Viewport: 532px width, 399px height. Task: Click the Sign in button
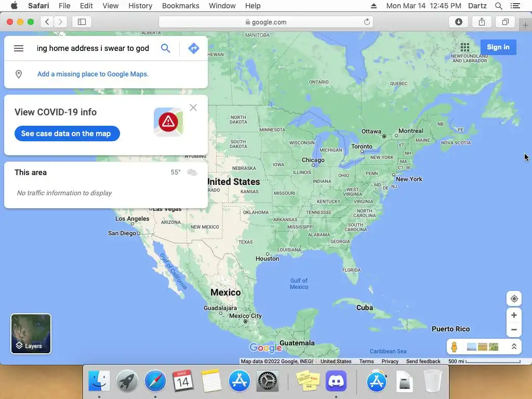[498, 47]
